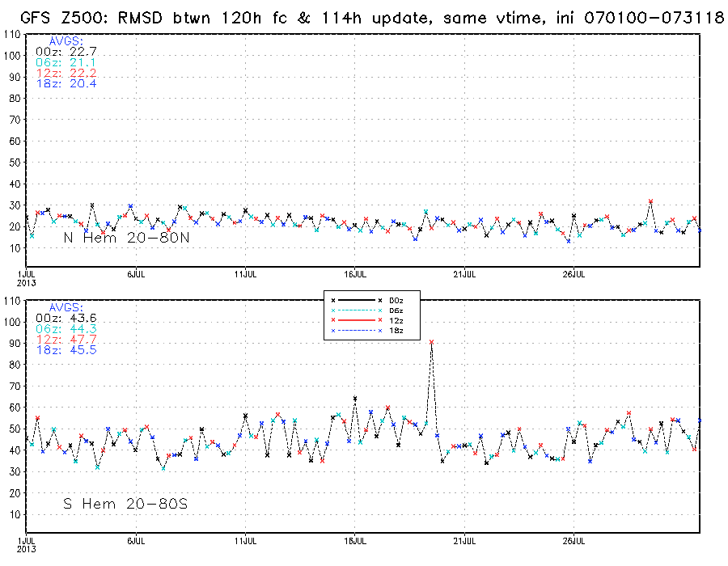Click the 06z cyan legend entry
This screenshot has height=566, width=728.
366,310
